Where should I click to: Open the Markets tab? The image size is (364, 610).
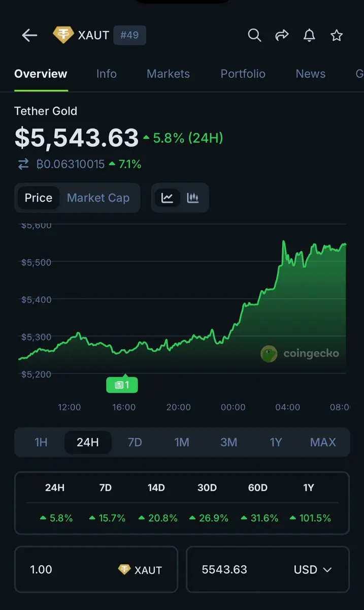pyautogui.click(x=168, y=74)
